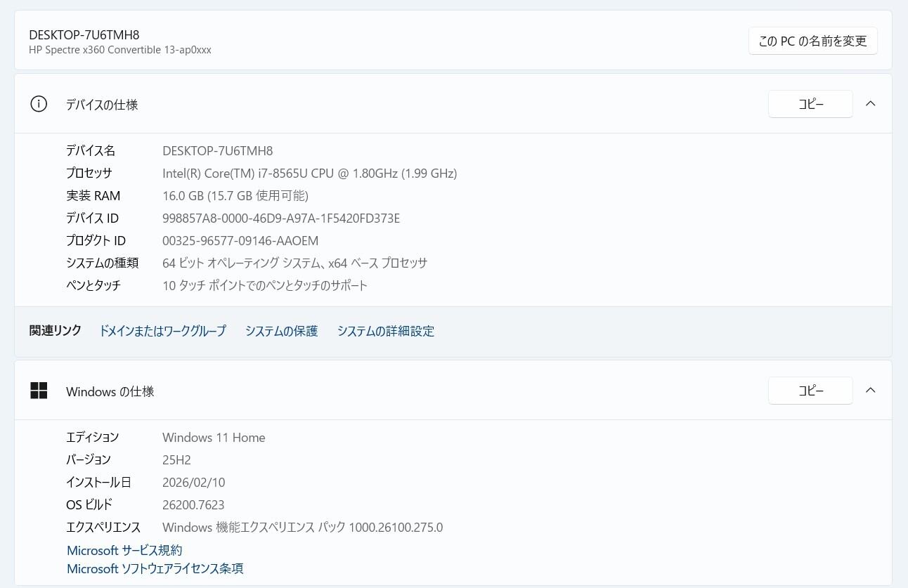
Task: Open the Microsoft サービス規約 link
Action: [124, 550]
